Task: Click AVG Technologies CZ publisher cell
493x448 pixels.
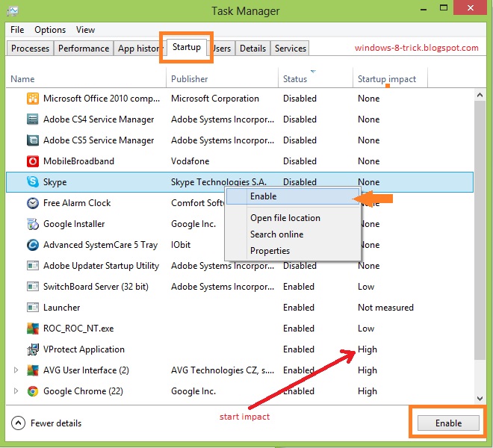Action: (x=223, y=370)
